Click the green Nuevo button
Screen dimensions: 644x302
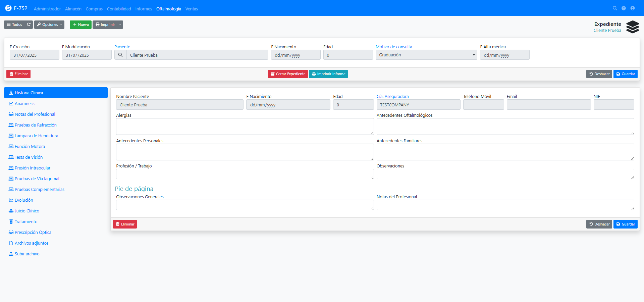click(x=80, y=24)
